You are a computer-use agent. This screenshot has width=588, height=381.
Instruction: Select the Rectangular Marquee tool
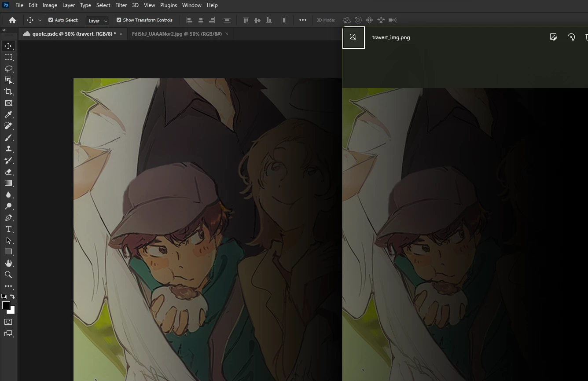click(8, 57)
